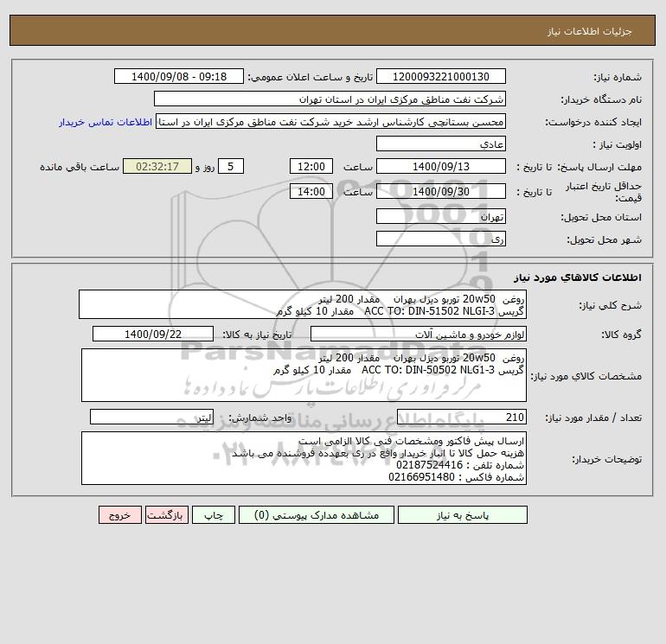Click the price validity date 1400/09/30
Viewport: 666px width, 644px height.
[441, 191]
